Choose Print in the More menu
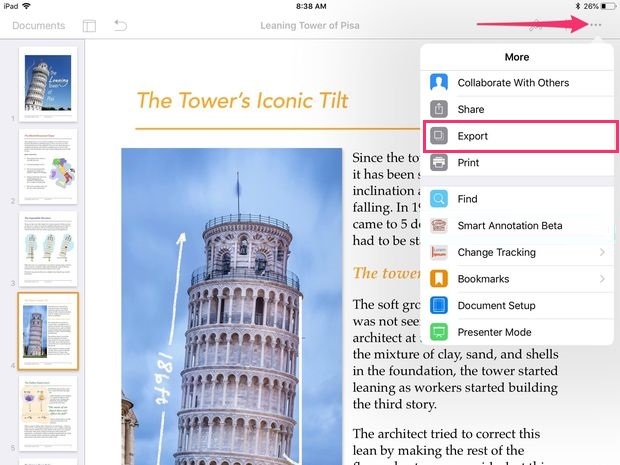The width and height of the screenshot is (620, 465). (517, 163)
